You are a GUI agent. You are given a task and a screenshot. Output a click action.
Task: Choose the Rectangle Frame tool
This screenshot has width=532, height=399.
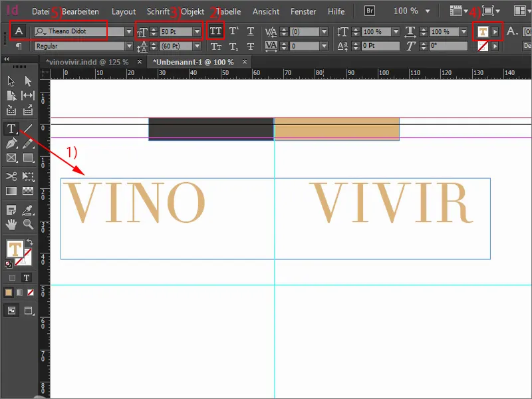click(11, 158)
